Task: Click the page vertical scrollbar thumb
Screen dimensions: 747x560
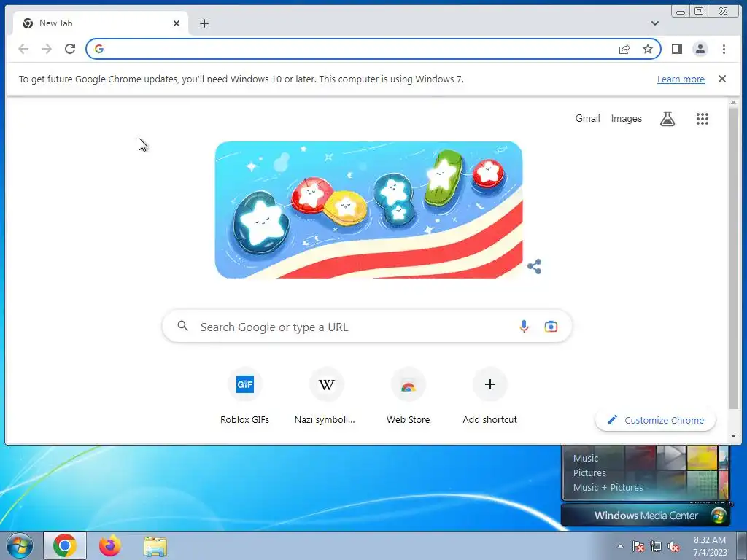Action: click(733, 257)
